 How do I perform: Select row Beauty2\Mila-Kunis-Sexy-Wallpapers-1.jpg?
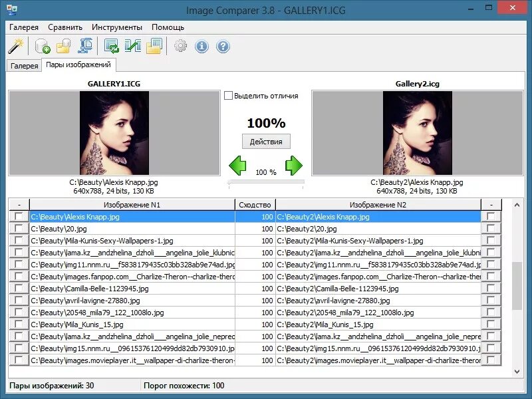coord(378,241)
